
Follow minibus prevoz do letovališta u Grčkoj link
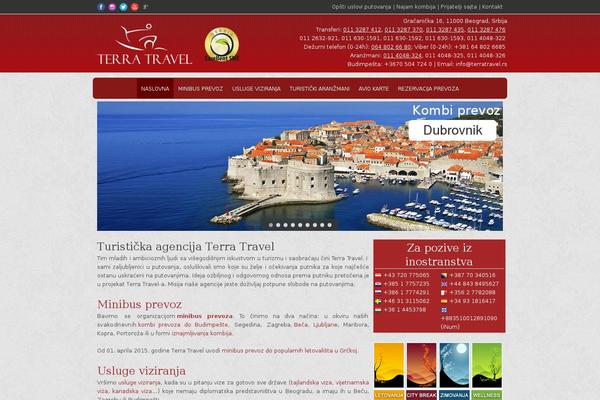pyautogui.click(x=290, y=351)
